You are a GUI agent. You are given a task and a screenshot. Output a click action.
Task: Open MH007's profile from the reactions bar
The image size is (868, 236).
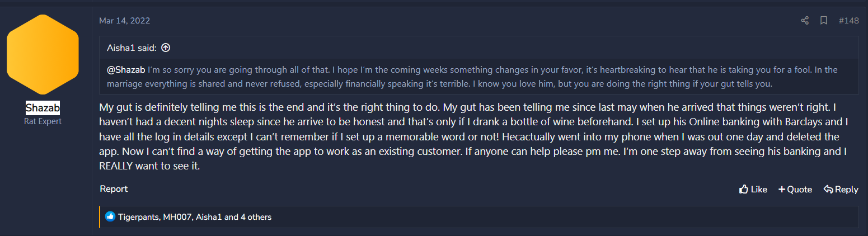click(x=177, y=217)
